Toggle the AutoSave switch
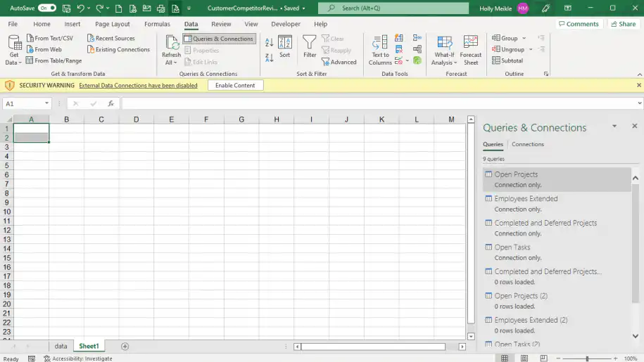The width and height of the screenshot is (644, 362). tap(47, 8)
